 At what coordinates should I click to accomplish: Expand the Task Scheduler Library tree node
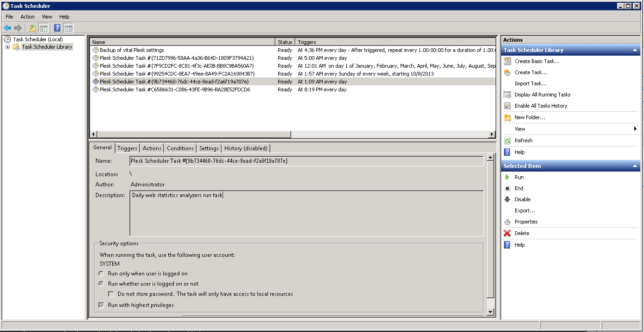(7, 47)
